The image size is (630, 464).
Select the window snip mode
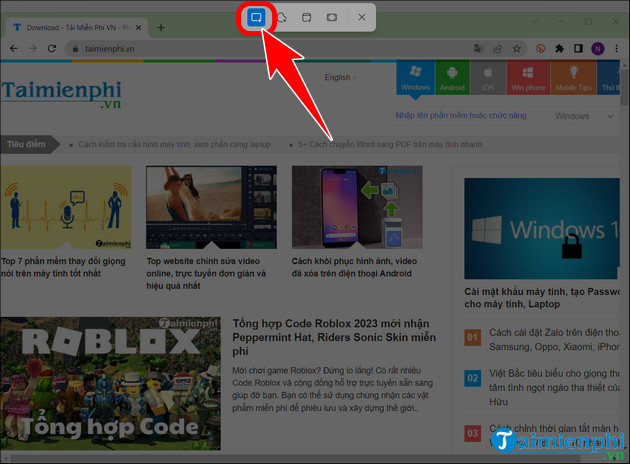307,17
